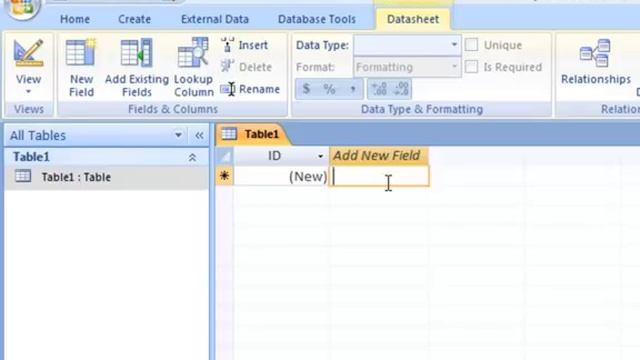Click the select-all corner of datasheet
Screen dimensions: 640x360
coord(224,156)
